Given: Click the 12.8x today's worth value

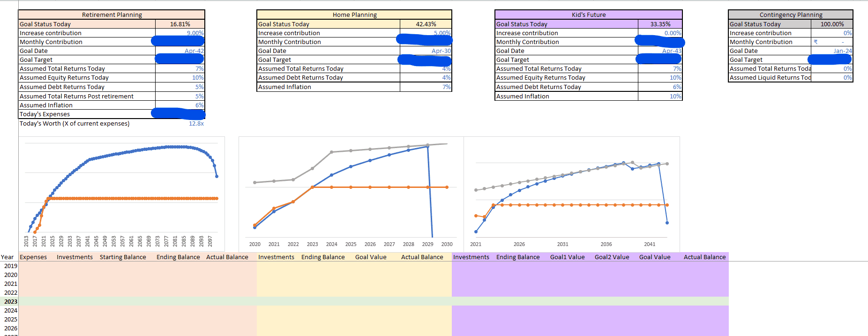Looking at the screenshot, I should point(196,123).
